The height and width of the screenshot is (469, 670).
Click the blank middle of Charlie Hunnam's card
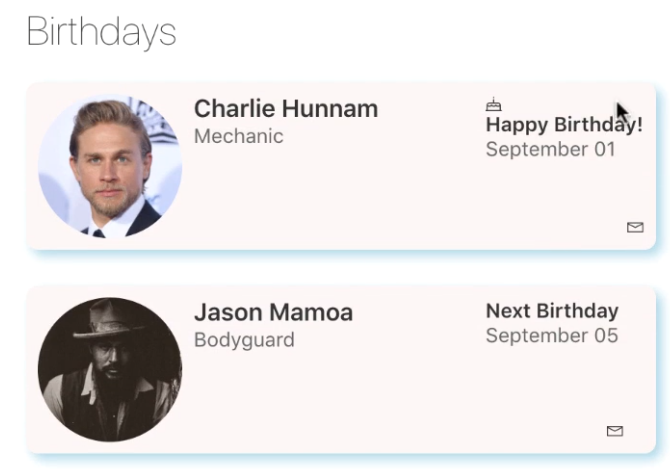(x=333, y=192)
